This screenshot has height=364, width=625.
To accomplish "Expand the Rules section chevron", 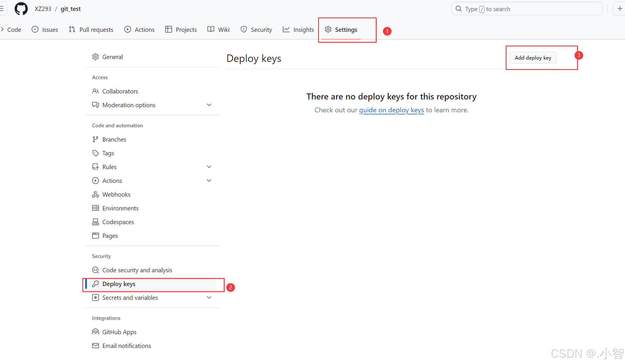I will (x=209, y=167).
